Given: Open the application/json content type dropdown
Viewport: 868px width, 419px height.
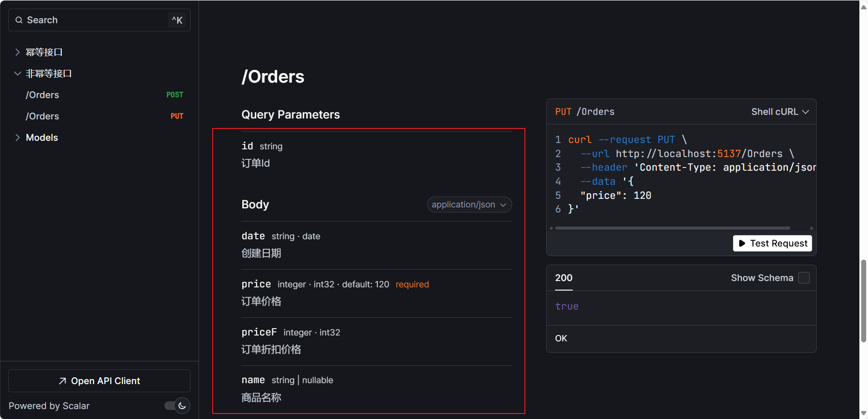Looking at the screenshot, I should coord(469,205).
